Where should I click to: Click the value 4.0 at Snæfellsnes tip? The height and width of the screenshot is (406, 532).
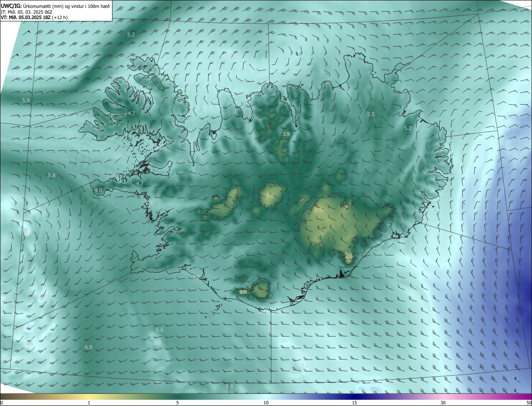[x=99, y=190]
